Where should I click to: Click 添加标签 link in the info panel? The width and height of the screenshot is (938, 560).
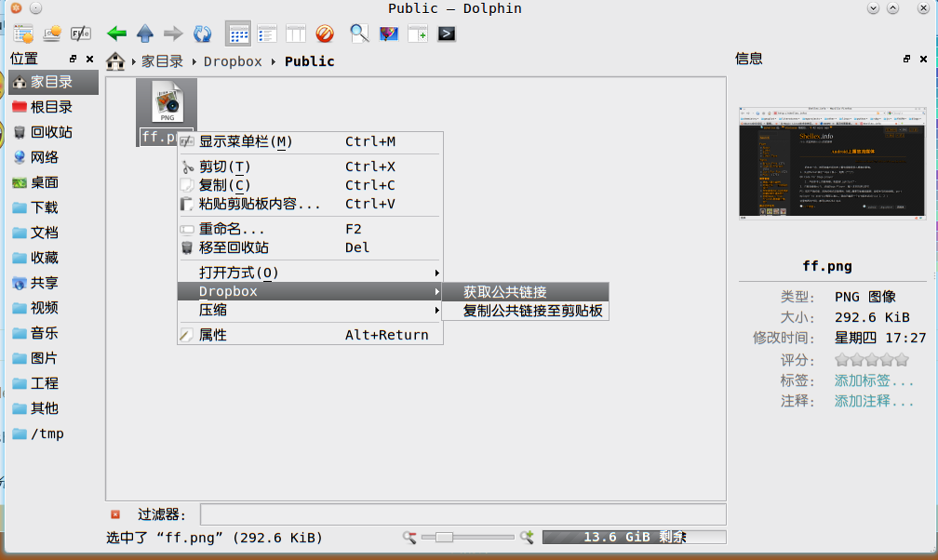(874, 380)
